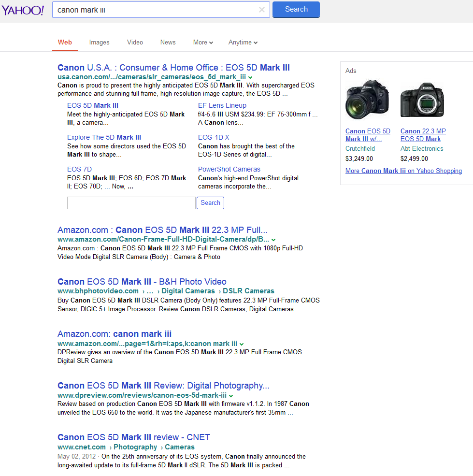The height and width of the screenshot is (476, 473).
Task: Click the Canon site search input field
Action: [131, 203]
